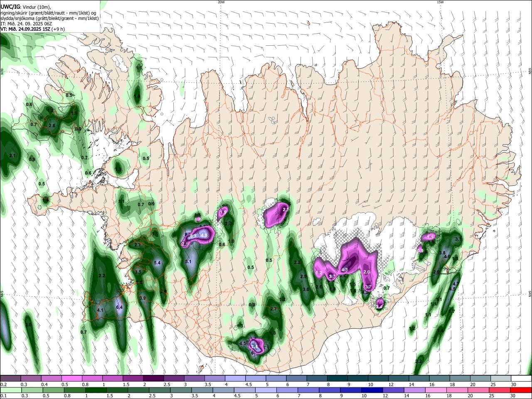Select the grey-blue 3.5 rain legend swatch
This screenshot has height=399, width=532.
[x=202, y=390]
